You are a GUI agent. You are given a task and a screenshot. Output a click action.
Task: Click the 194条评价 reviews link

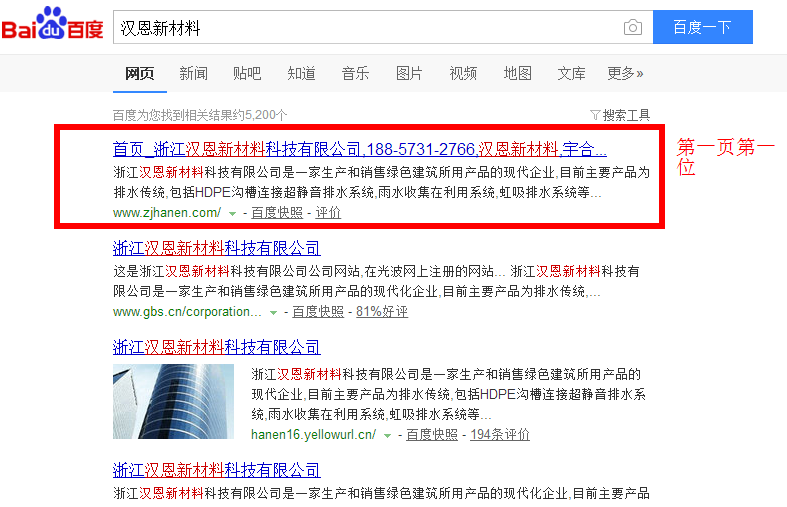tap(500, 435)
